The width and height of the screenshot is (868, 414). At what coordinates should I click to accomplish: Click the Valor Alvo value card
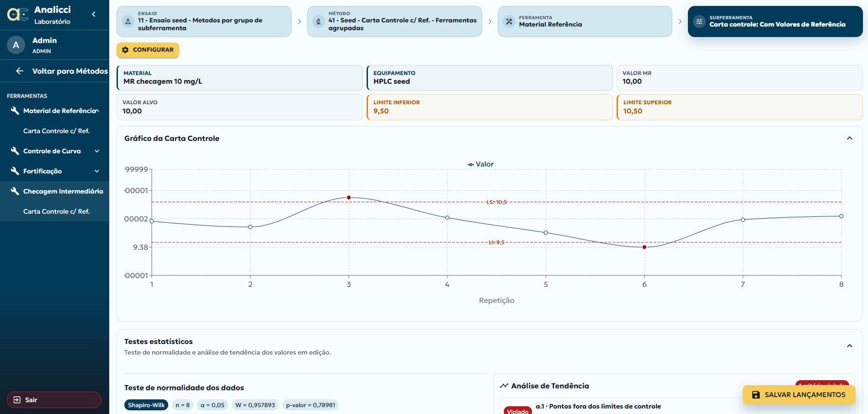240,108
